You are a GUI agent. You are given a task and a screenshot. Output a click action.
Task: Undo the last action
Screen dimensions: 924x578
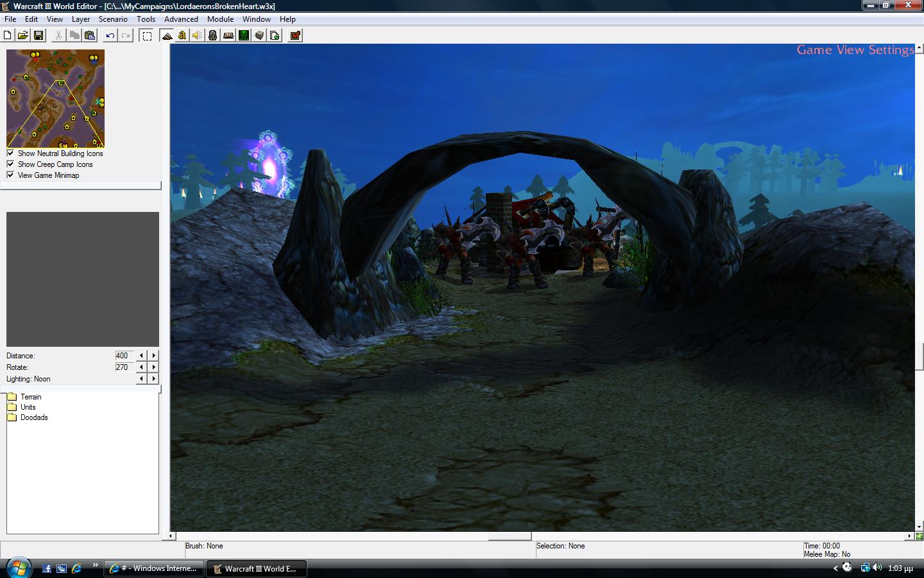click(110, 35)
